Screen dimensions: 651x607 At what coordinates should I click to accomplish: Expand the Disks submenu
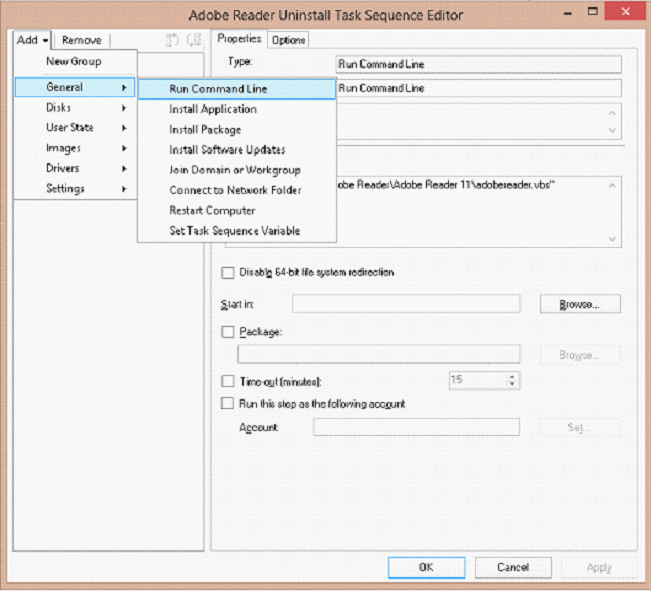tap(75, 108)
